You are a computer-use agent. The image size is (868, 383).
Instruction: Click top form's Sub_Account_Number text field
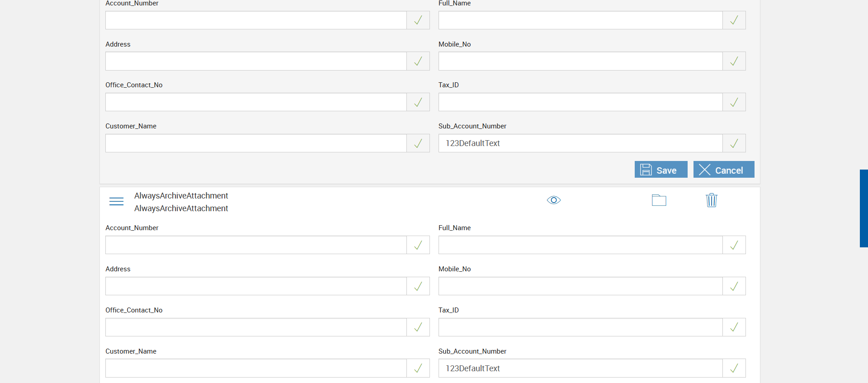coord(580,143)
